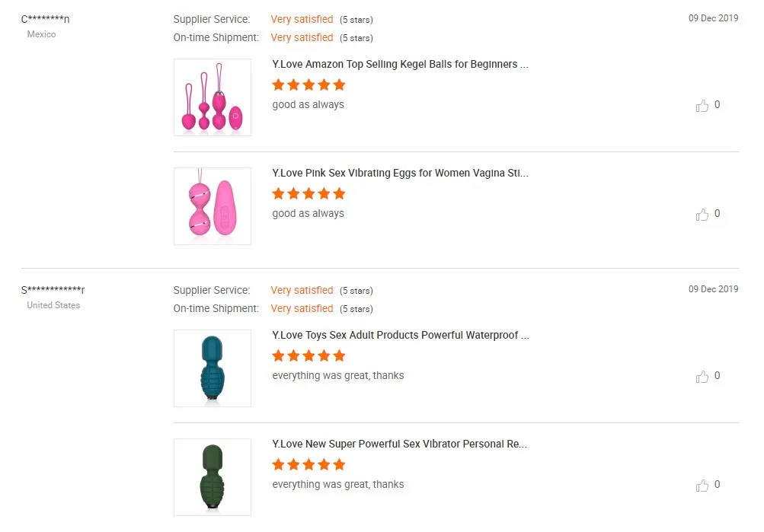This screenshot has height=532, width=764.
Task: Open the Y.Love New Super Powerful product link
Action: tap(399, 444)
